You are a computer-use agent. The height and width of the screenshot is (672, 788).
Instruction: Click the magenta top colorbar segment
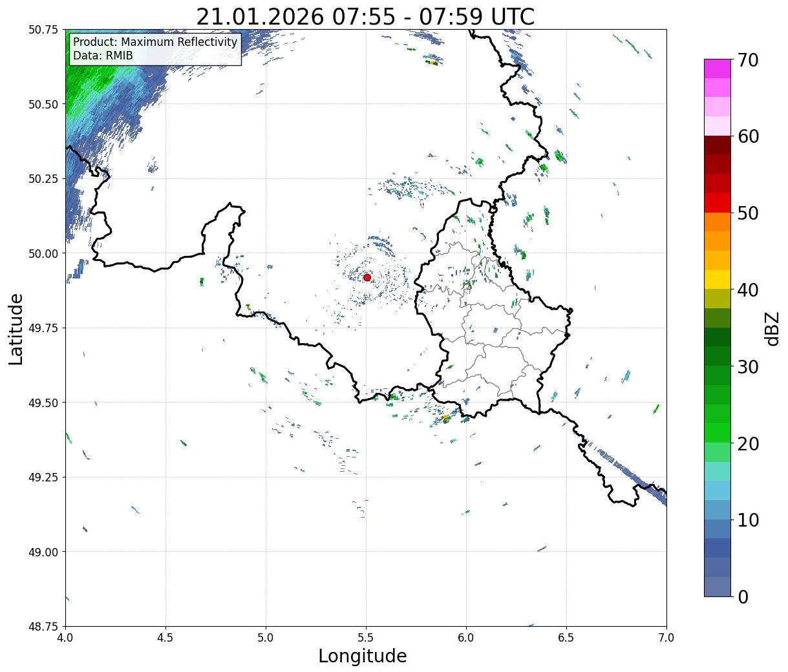point(718,68)
